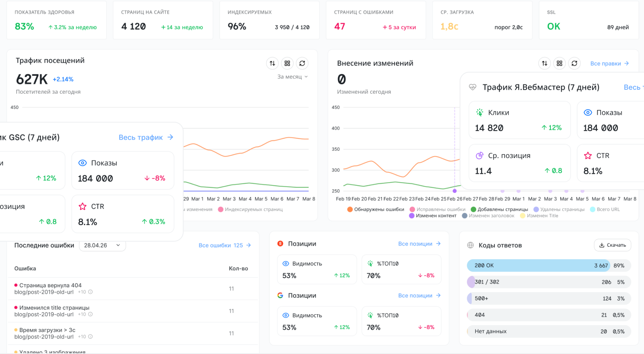
Task: Click the 404 response code row
Action: pyautogui.click(x=549, y=315)
